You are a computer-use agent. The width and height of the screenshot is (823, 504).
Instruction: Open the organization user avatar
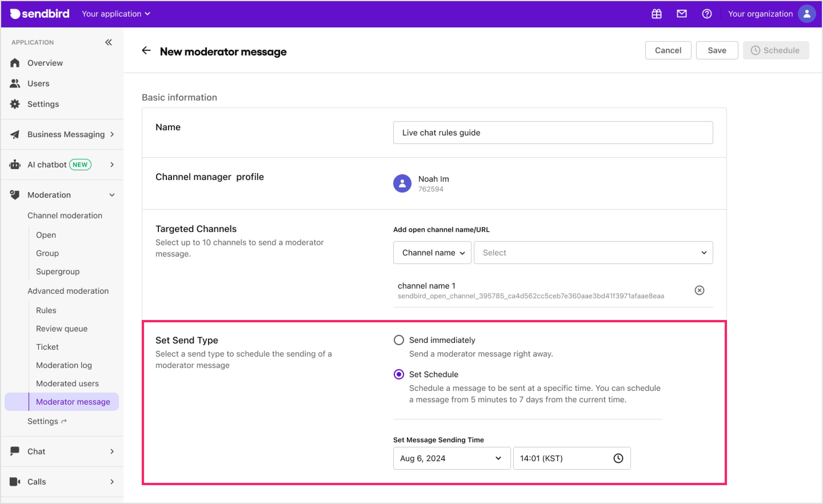click(x=807, y=14)
